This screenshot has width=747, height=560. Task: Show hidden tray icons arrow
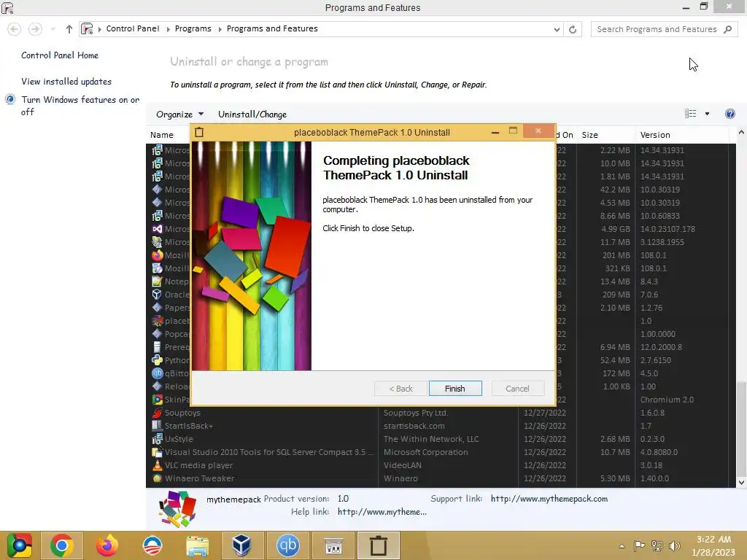[622, 546]
